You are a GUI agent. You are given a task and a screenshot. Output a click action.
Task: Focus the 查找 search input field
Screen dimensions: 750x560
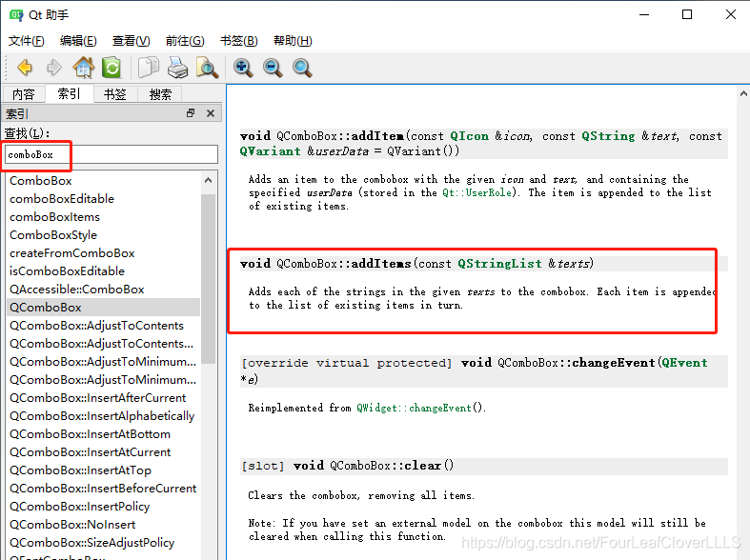pyautogui.click(x=111, y=154)
